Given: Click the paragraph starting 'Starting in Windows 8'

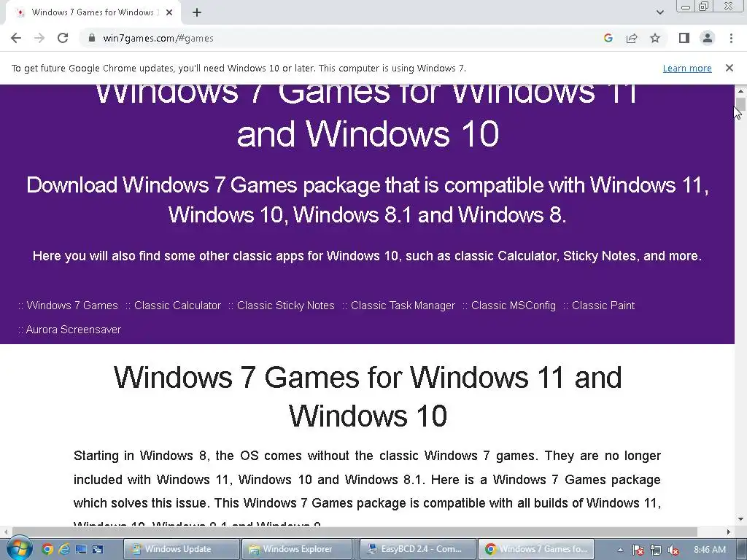Looking at the screenshot, I should [x=367, y=489].
